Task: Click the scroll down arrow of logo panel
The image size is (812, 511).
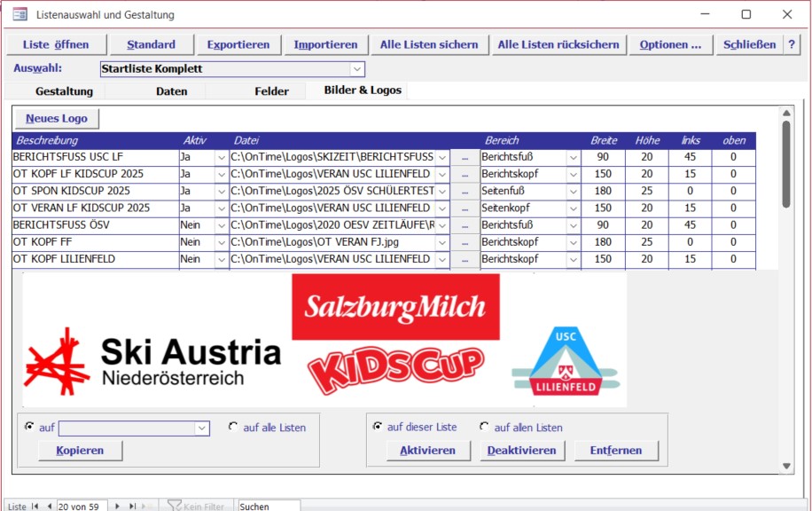Action: point(786,466)
